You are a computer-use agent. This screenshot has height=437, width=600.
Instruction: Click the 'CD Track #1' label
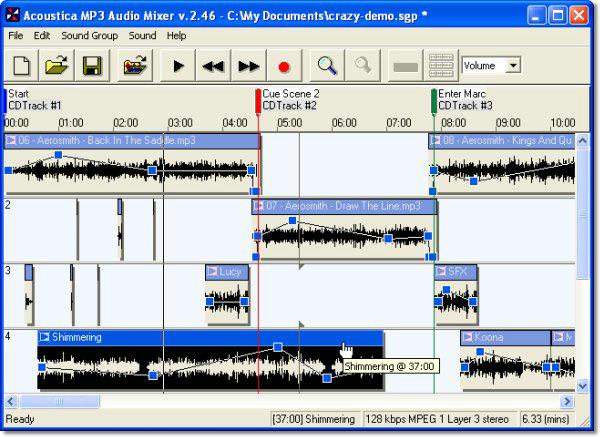click(x=35, y=106)
